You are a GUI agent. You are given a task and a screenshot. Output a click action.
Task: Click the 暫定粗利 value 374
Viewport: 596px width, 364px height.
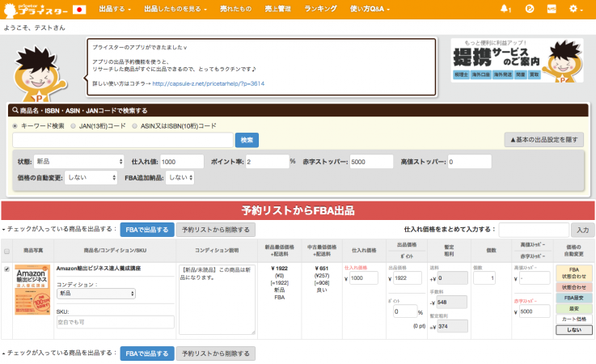pos(451,326)
